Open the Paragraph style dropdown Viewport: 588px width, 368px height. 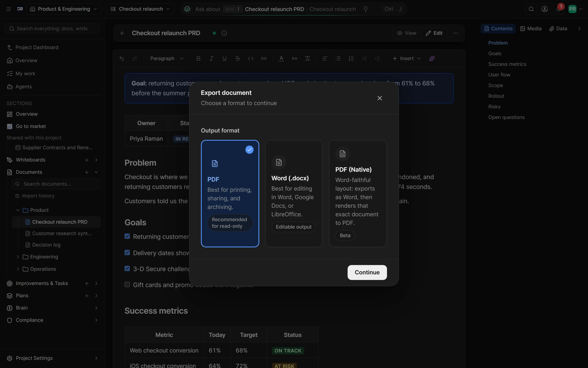[x=167, y=58]
